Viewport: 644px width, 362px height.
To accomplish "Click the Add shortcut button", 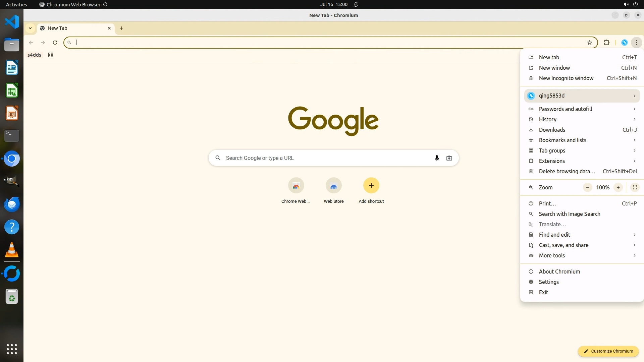I will tap(371, 186).
